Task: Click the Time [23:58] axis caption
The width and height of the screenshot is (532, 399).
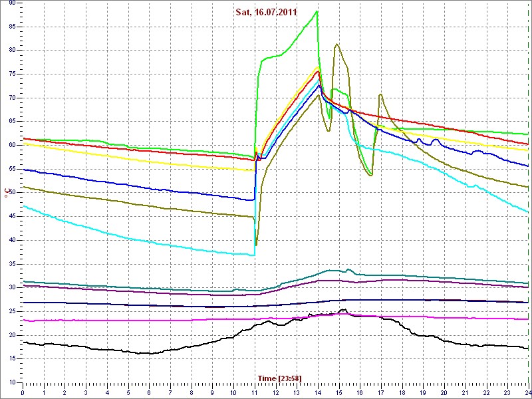Action: [x=280, y=378]
